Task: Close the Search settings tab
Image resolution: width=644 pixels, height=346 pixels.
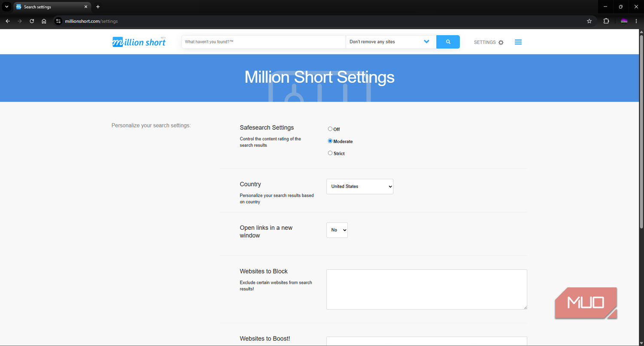Action: pyautogui.click(x=85, y=7)
